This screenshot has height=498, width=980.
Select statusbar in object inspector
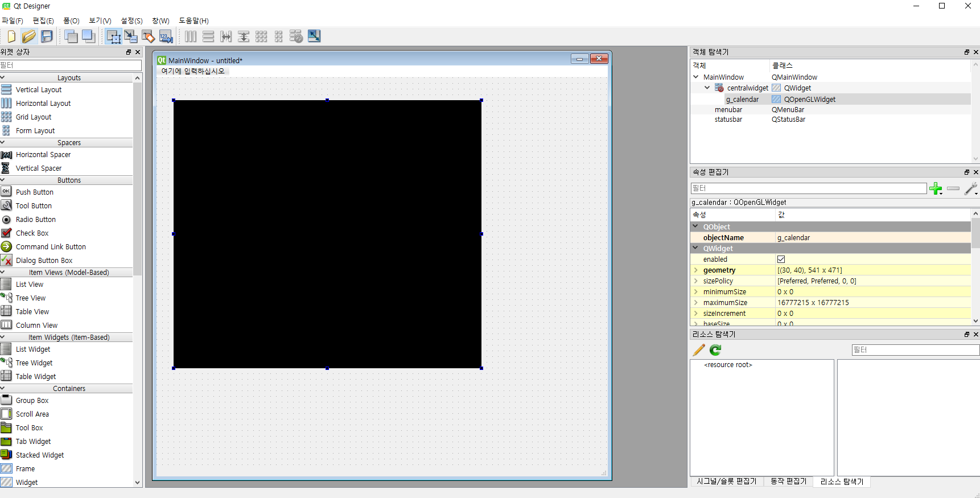728,120
